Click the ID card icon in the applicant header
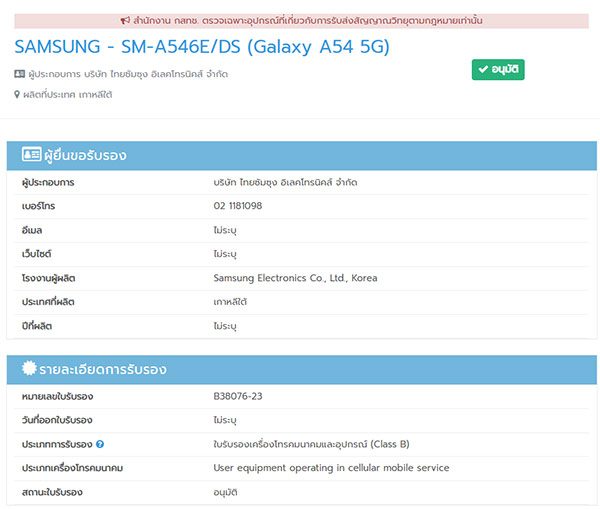Viewport: 600px width, 509px height. [31, 155]
